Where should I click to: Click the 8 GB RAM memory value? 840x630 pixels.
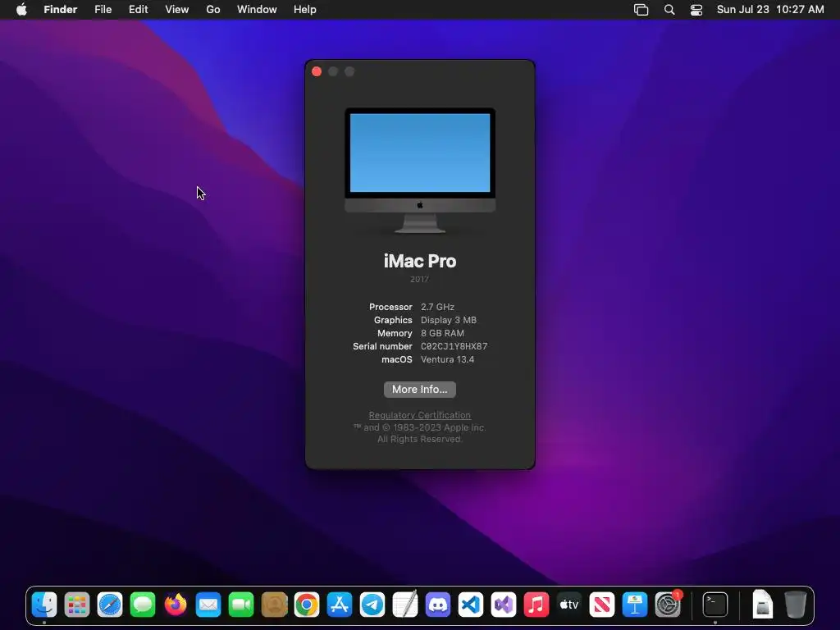click(x=442, y=333)
